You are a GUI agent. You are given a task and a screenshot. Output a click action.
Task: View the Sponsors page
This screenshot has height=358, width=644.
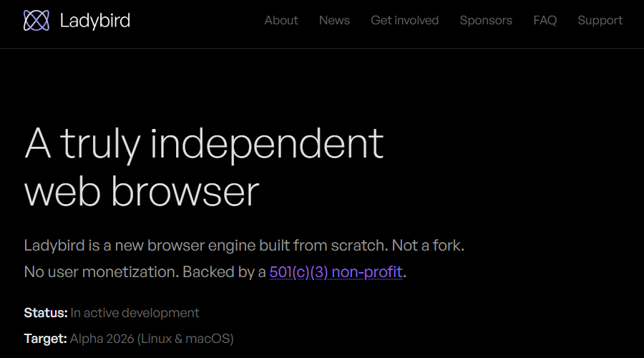pos(486,20)
